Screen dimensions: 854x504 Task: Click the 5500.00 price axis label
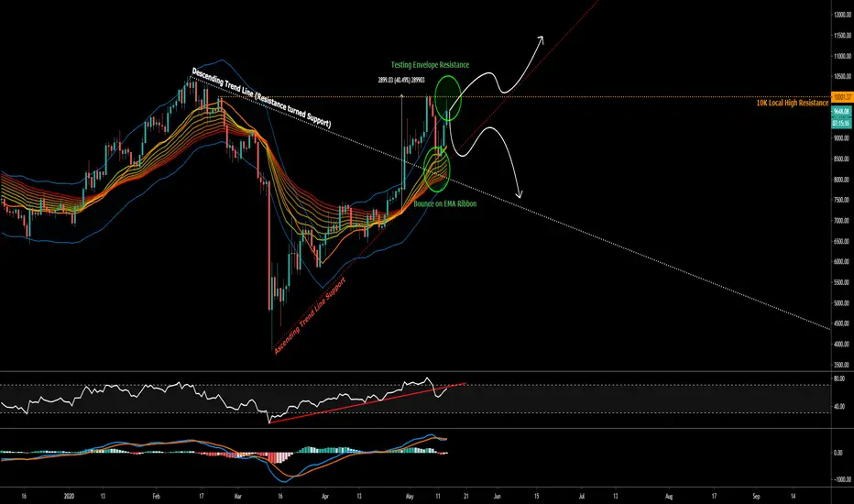click(x=842, y=283)
